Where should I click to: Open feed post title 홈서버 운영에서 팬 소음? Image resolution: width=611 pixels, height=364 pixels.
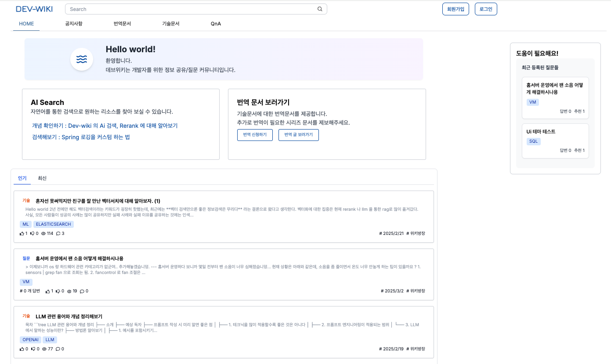tap(80, 258)
